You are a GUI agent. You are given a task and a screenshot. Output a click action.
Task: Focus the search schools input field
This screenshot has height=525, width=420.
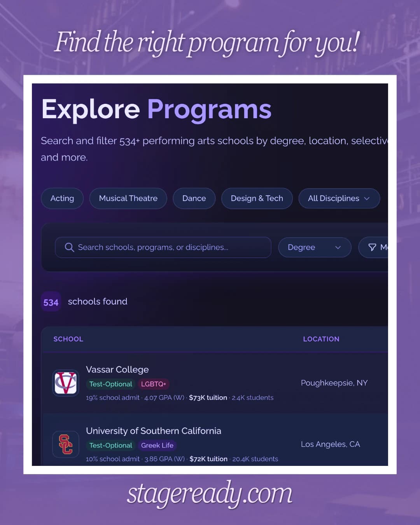163,247
